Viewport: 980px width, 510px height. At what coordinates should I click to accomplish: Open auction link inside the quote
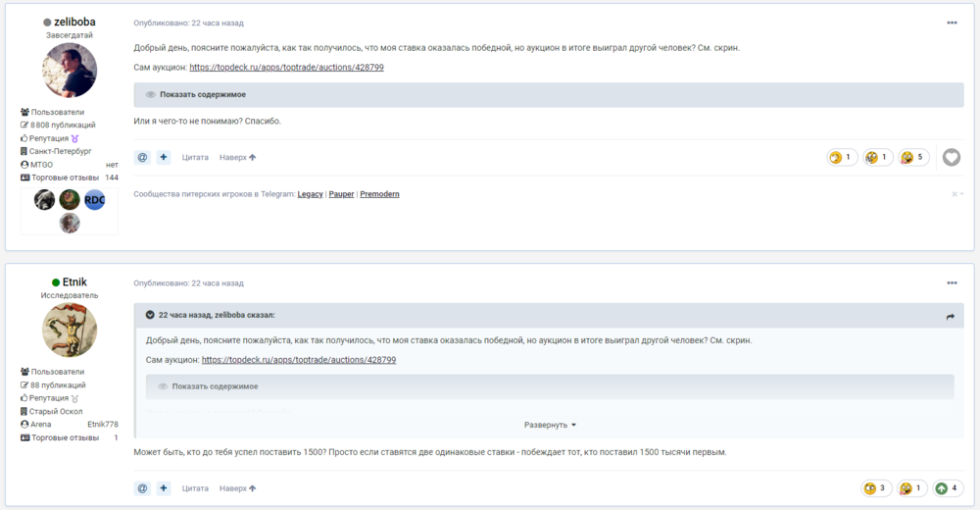pos(299,360)
